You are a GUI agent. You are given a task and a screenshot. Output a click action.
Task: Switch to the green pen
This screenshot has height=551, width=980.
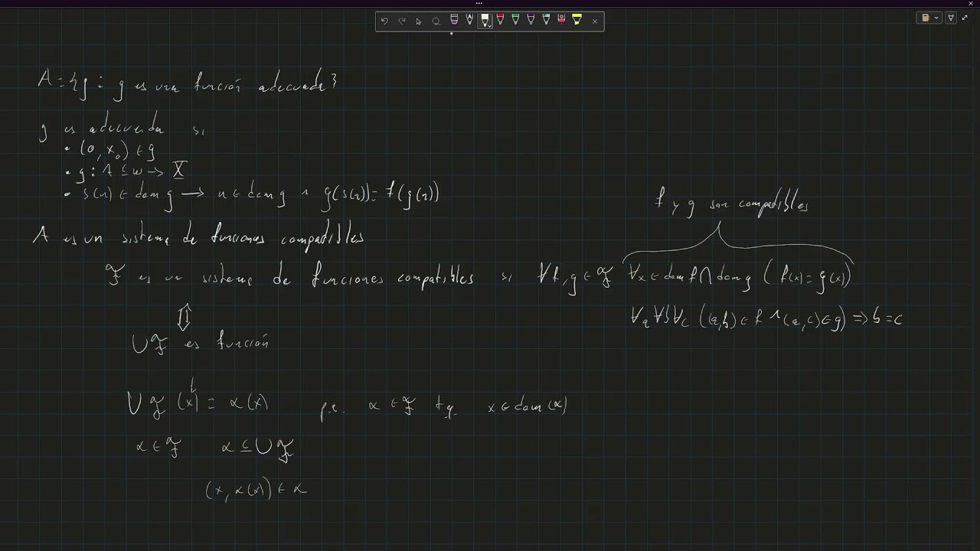pyautogui.click(x=515, y=20)
